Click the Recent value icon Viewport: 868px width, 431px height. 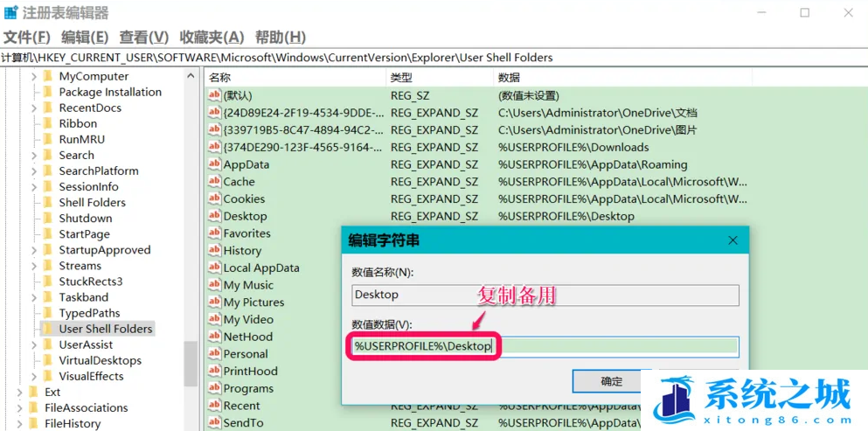point(214,406)
